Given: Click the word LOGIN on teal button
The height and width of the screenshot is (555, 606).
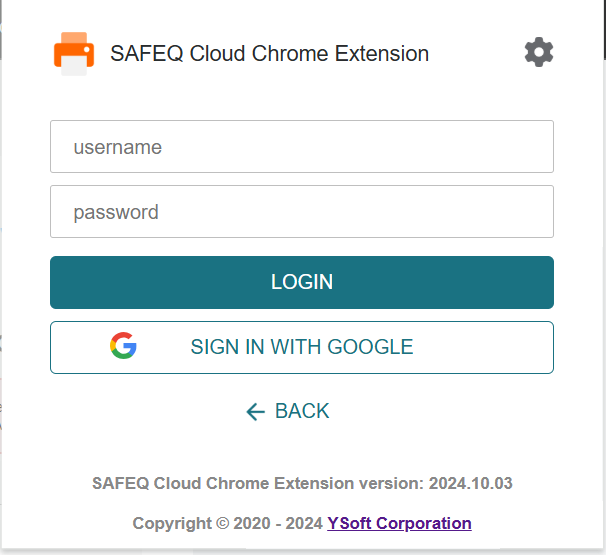Looking at the screenshot, I should tap(302, 282).
